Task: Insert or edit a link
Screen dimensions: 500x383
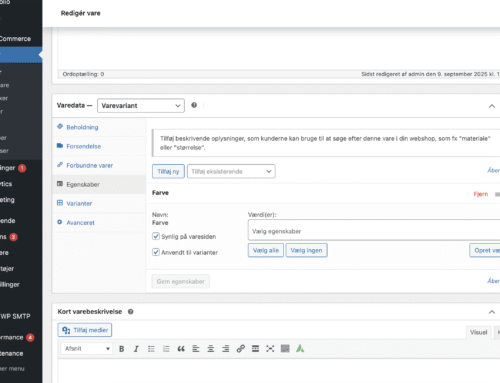Action: [x=241, y=349]
